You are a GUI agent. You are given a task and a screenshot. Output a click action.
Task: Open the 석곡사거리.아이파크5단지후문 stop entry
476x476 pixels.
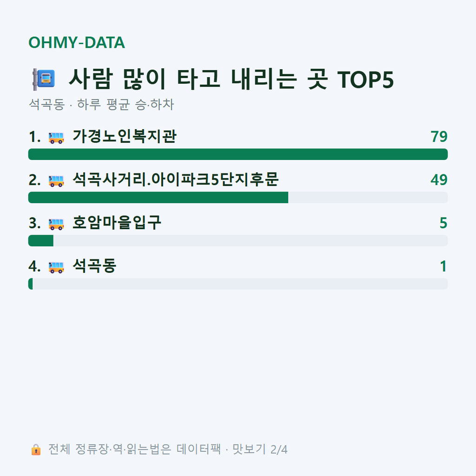click(x=175, y=179)
